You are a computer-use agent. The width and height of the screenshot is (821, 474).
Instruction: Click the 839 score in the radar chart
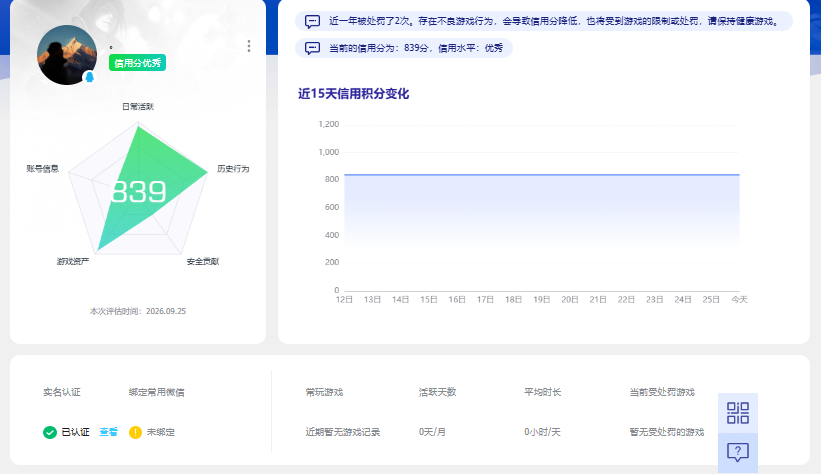[x=139, y=192]
